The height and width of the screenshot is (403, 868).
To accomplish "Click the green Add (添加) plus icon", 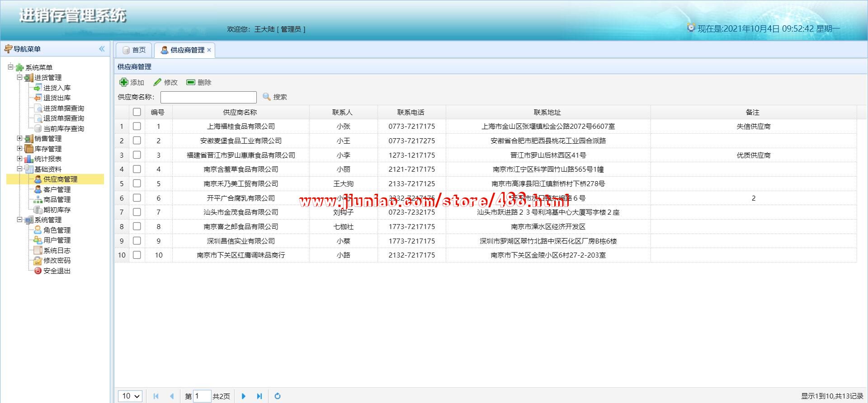I will tap(123, 82).
